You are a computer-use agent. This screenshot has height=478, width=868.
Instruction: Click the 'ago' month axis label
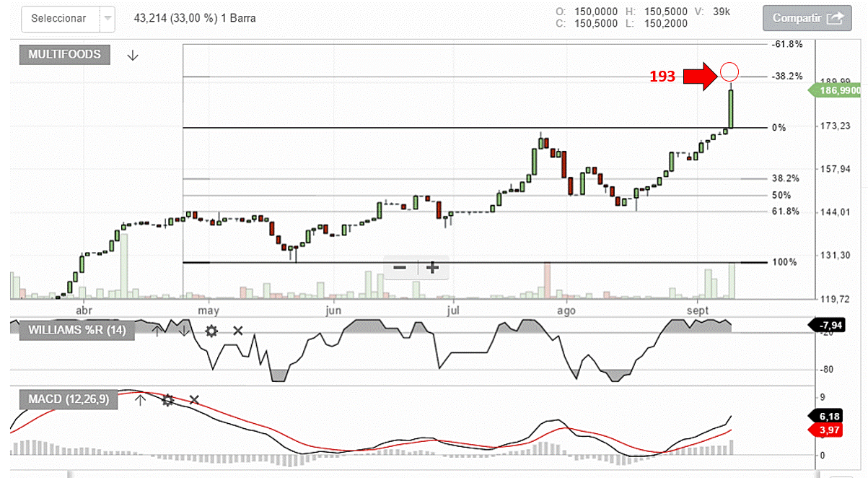tap(566, 311)
